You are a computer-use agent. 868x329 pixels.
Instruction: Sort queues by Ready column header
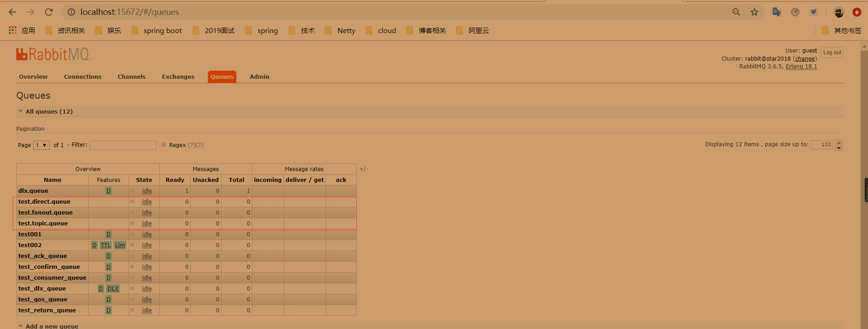[175, 180]
